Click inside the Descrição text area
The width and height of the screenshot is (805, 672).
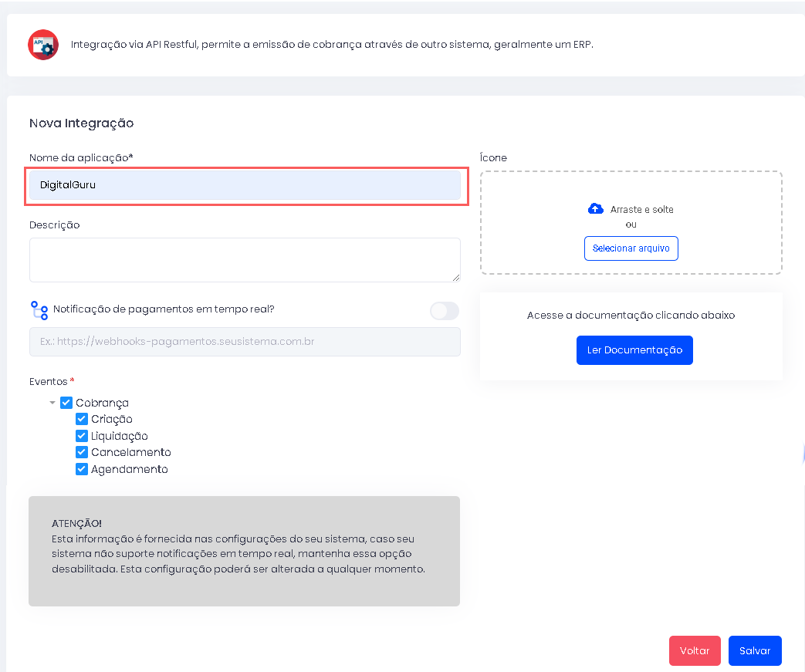[x=245, y=260]
